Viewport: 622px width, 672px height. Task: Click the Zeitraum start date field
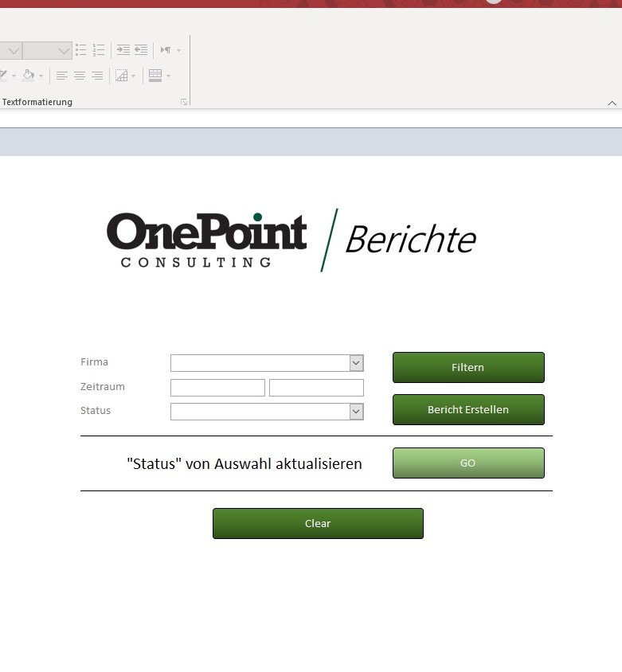(x=217, y=388)
